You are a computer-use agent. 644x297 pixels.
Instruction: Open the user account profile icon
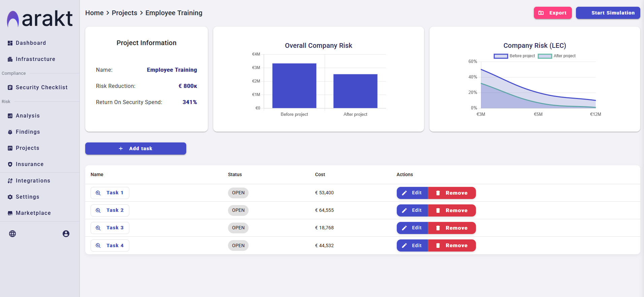click(x=66, y=234)
